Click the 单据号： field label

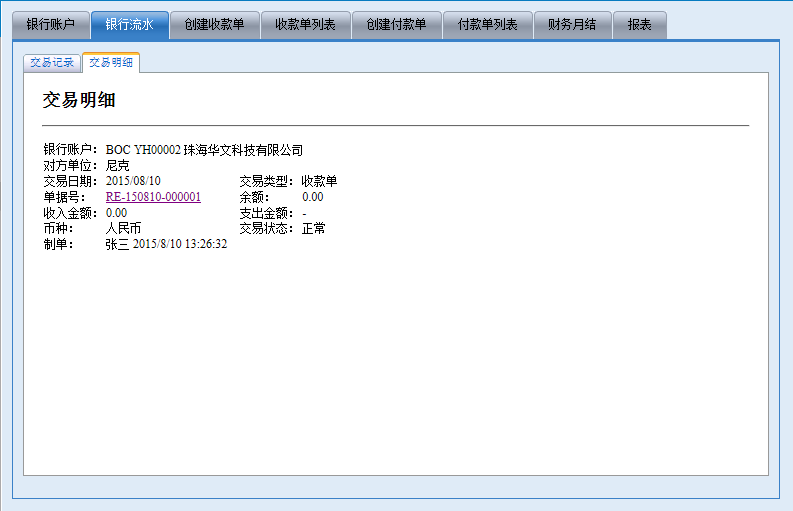click(x=64, y=197)
